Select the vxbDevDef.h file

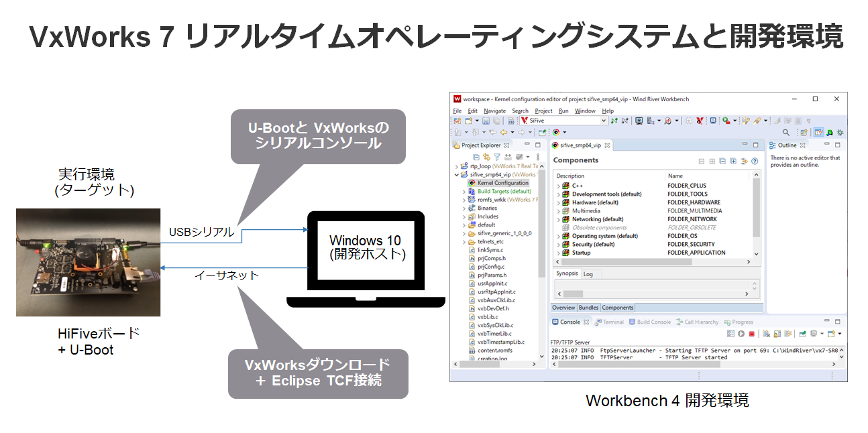point(488,308)
